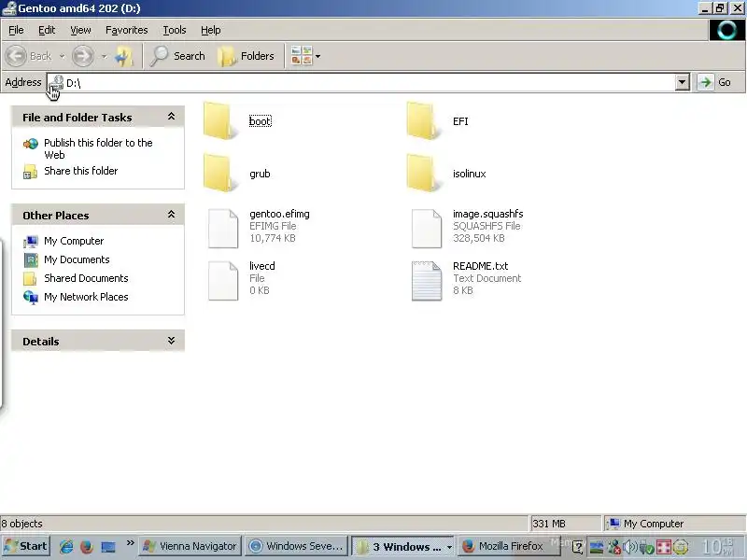
Task: Click the Back navigation arrow icon
Action: 16,56
